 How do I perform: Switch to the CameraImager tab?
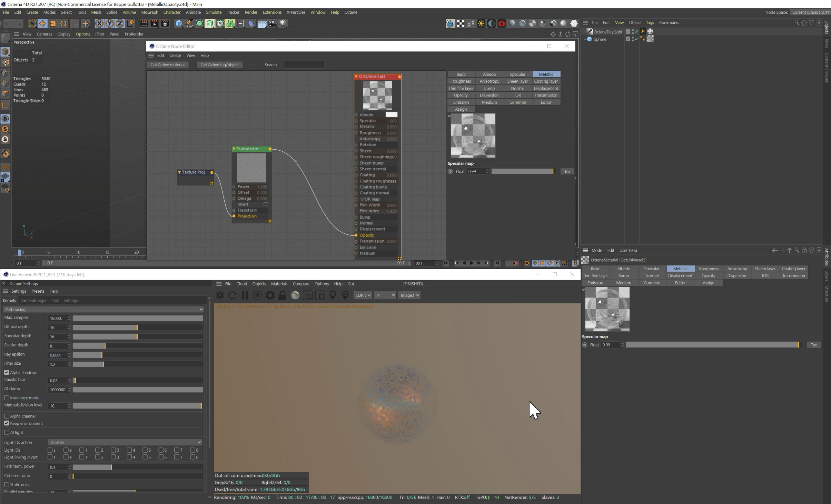[x=33, y=301]
